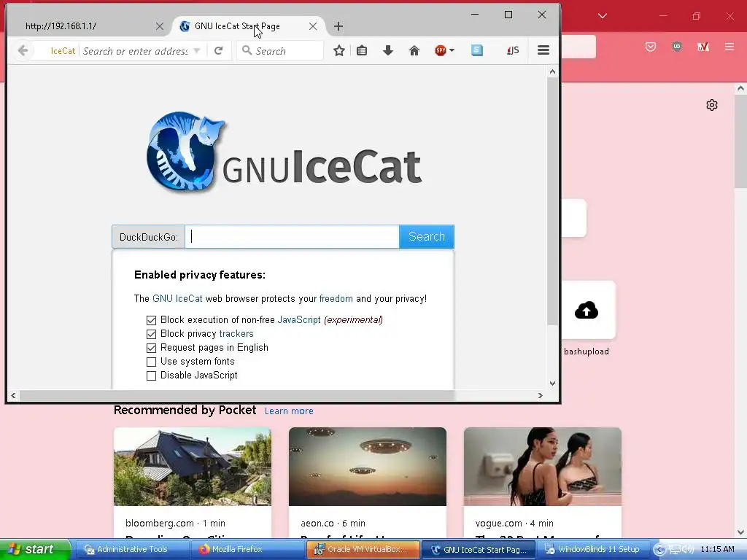Screen dimensions: 747x560
Task: Follow the freedom link
Action: coord(336,298)
